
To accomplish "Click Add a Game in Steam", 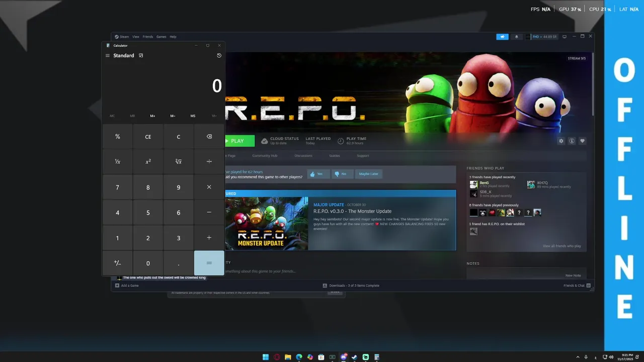I will [127, 286].
